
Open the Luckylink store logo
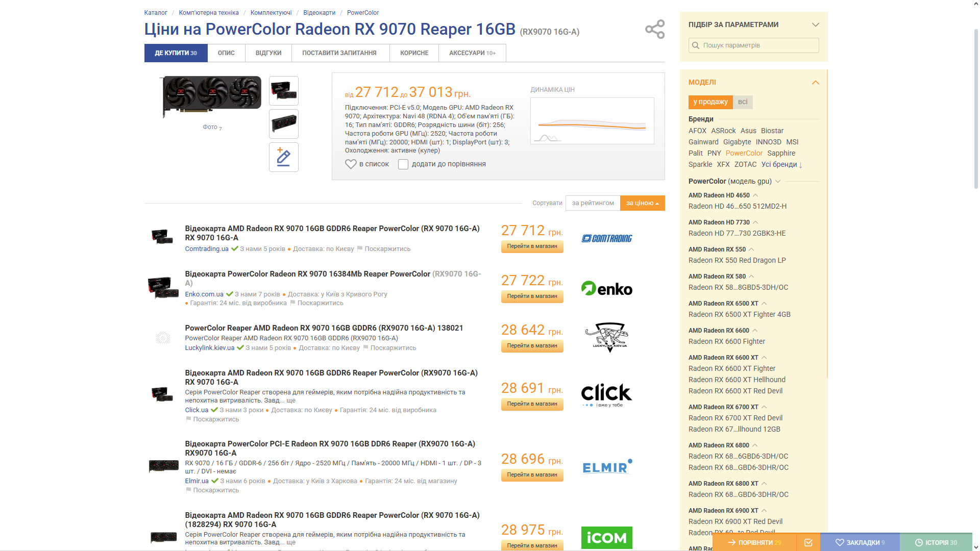point(607,337)
